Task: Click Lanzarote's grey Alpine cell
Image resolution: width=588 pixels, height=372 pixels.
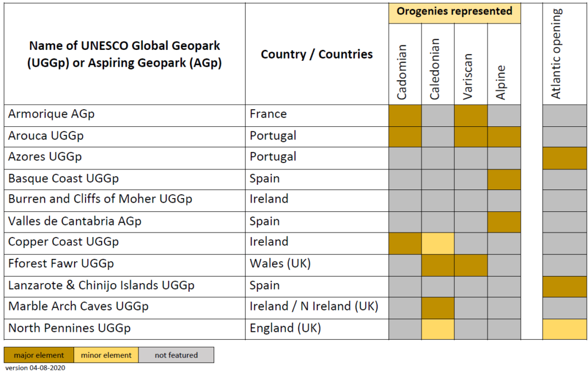Action: pos(504,287)
